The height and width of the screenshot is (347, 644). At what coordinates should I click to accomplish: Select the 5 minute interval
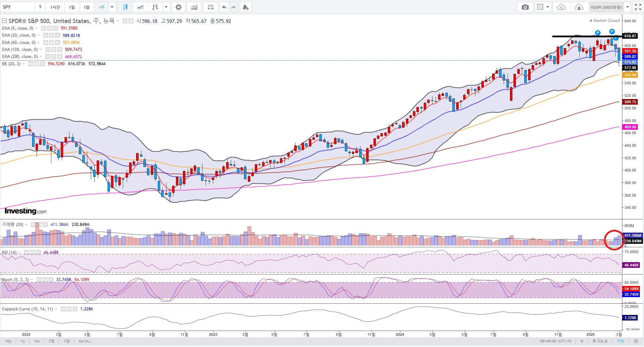tap(40, 7)
